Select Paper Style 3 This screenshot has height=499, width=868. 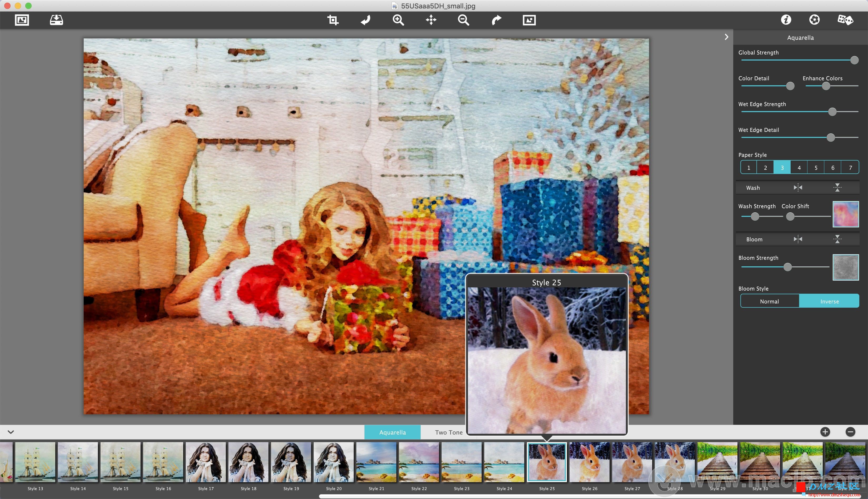[782, 167]
